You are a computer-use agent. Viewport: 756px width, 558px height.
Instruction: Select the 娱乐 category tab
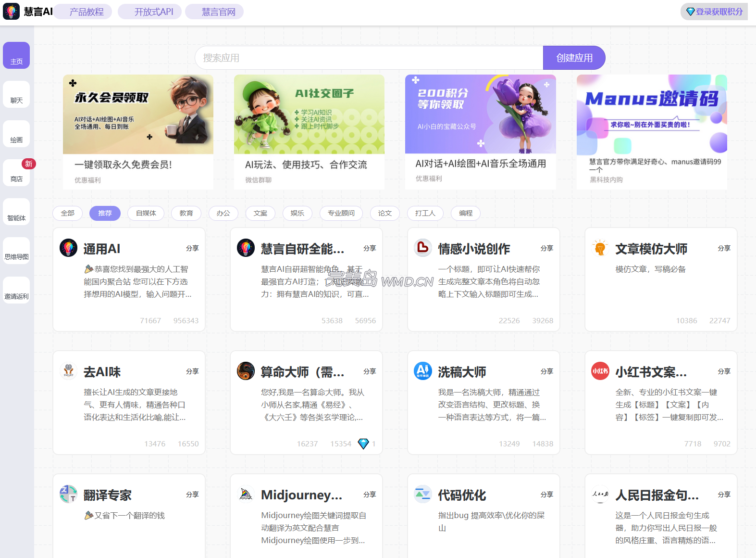tap(297, 213)
